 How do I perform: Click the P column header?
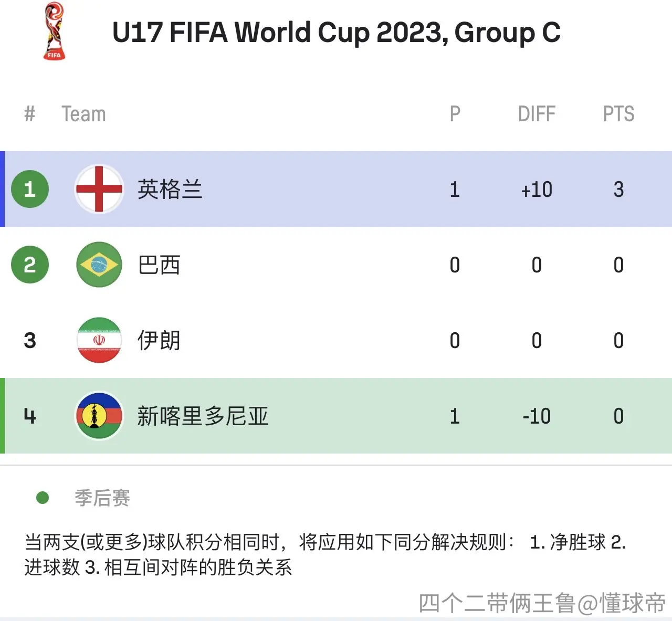[455, 114]
